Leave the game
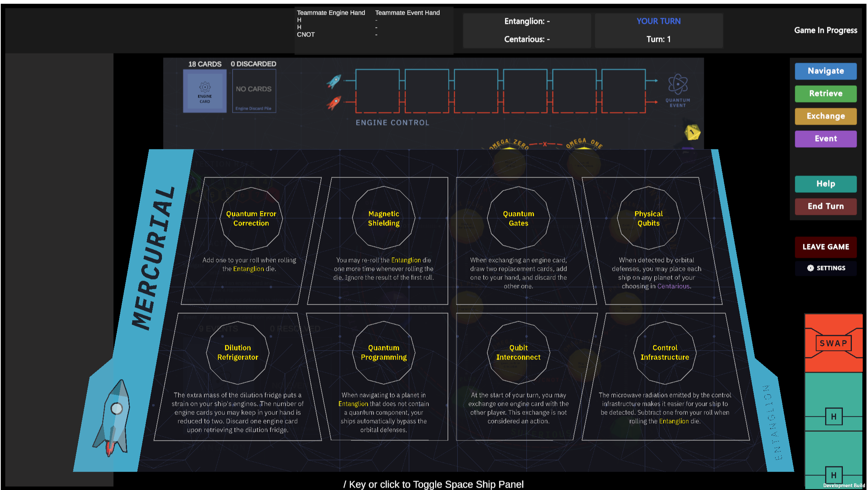Viewport: 868px width, 490px height. [826, 247]
